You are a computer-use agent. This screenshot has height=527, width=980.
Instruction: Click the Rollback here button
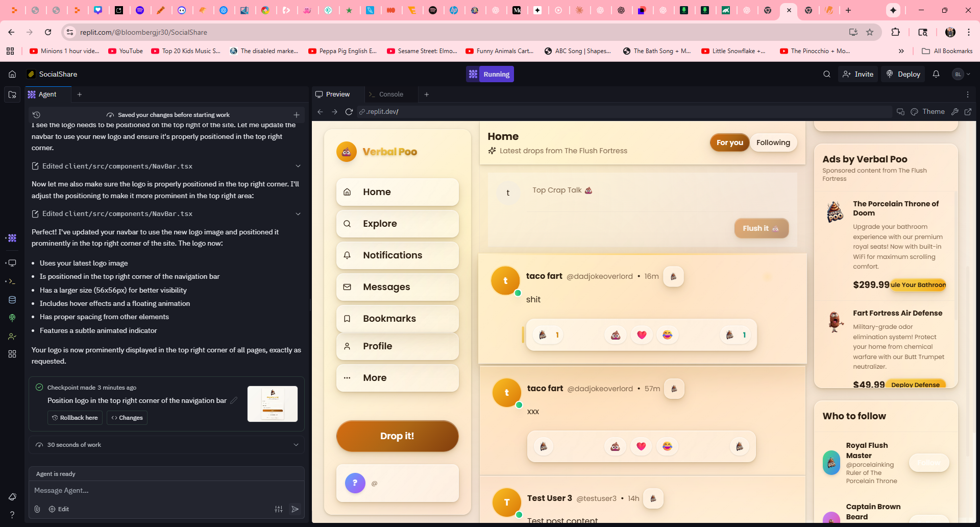pos(75,418)
